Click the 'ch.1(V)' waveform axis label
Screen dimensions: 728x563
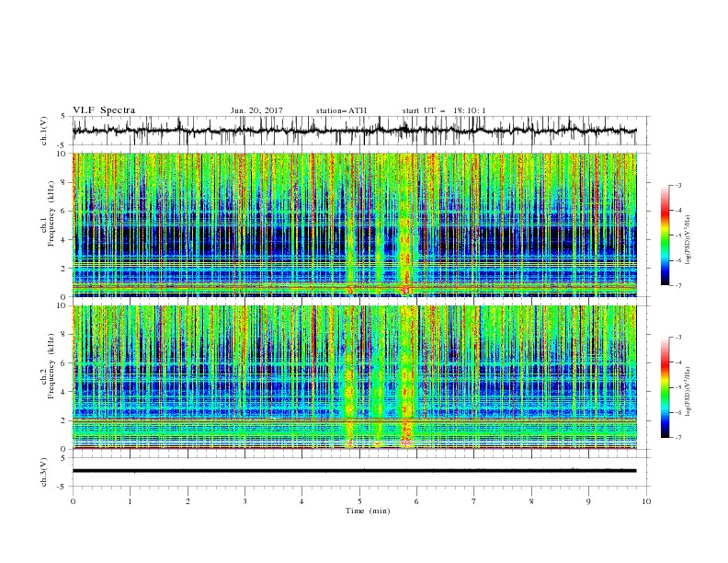(x=44, y=131)
